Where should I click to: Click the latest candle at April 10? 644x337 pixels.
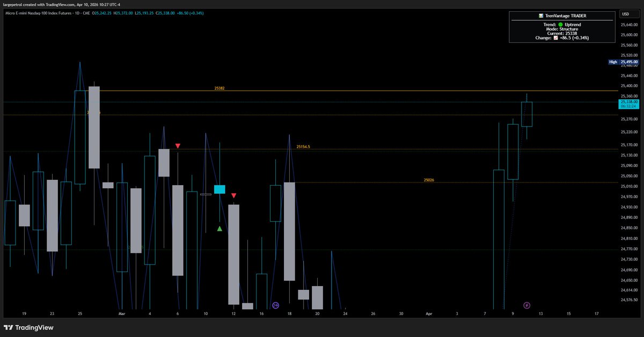(x=526, y=114)
